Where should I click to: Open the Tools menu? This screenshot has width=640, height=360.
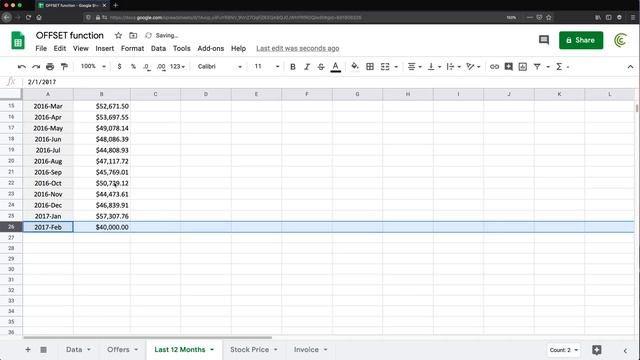click(x=182, y=48)
